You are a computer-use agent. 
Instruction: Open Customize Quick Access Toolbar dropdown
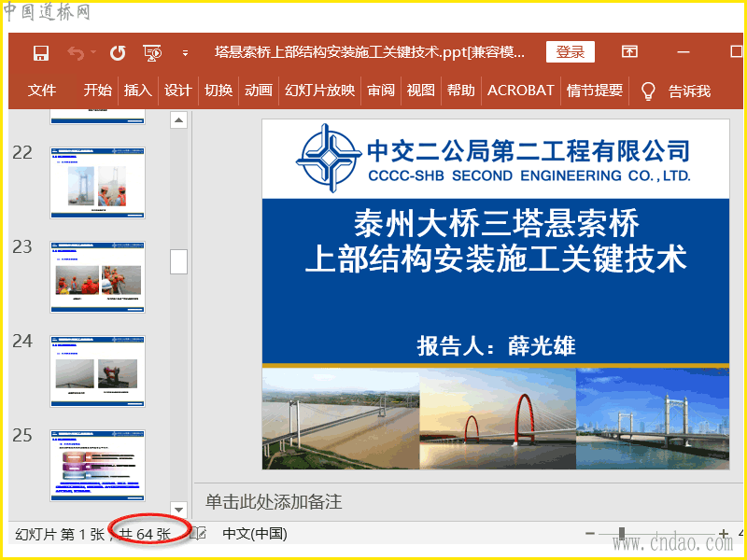185,53
